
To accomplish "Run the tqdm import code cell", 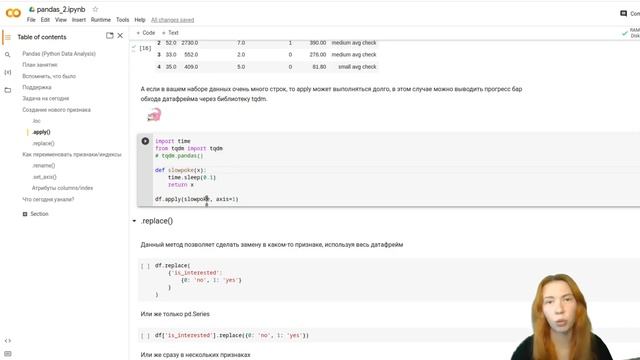I will 145,141.
